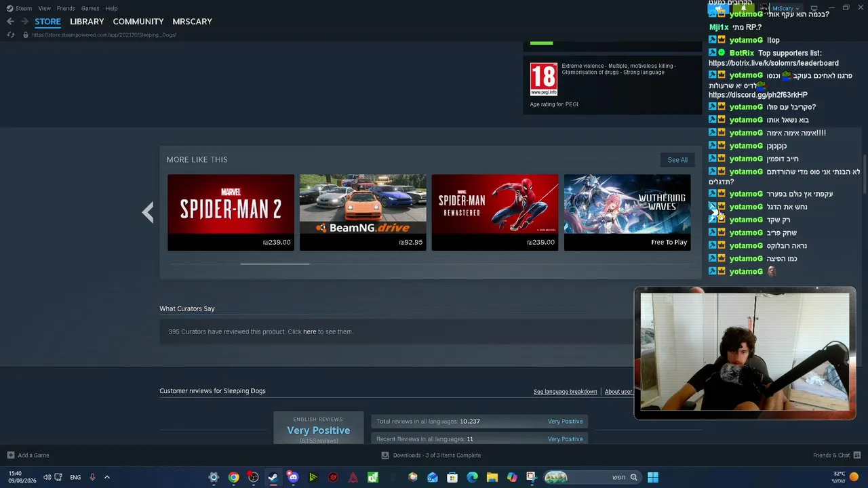Open the Wuthering Waves game card
Screen dimensions: 868x488
627,212
